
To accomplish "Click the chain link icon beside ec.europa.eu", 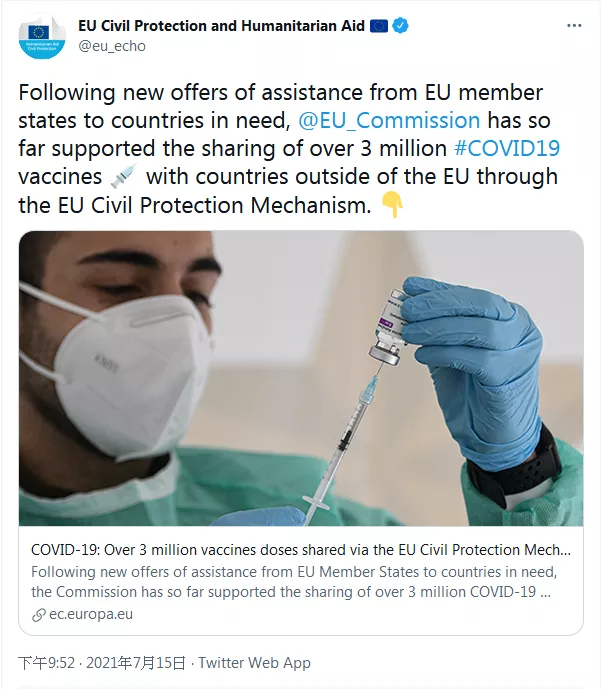I will click(x=39, y=615).
